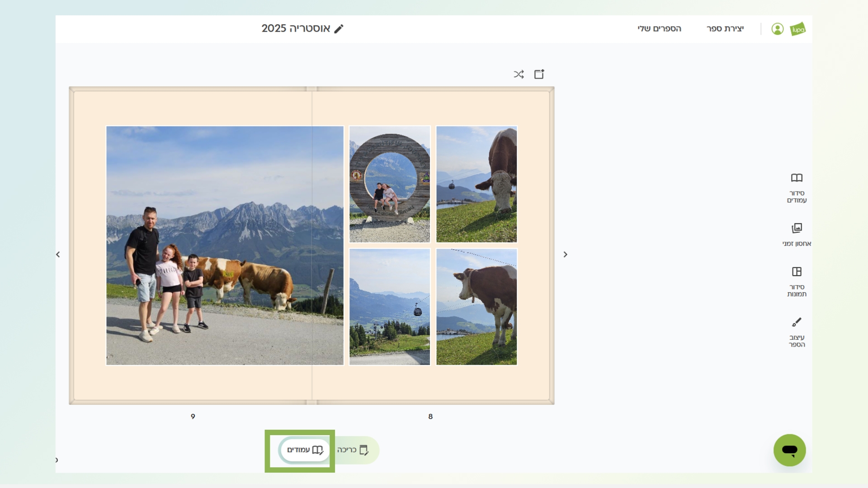The width and height of the screenshot is (868, 488).
Task: Open הספרים שלי my books menu
Action: 659,29
